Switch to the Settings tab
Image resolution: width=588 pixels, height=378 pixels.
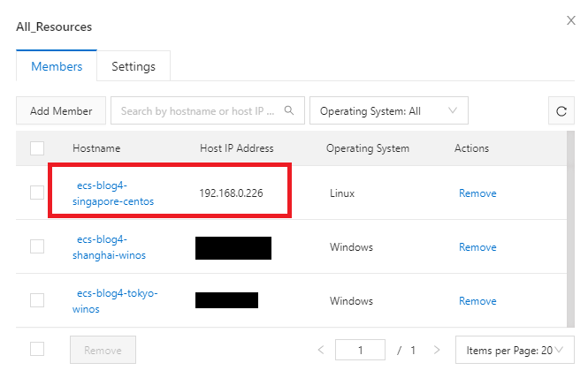point(134,66)
